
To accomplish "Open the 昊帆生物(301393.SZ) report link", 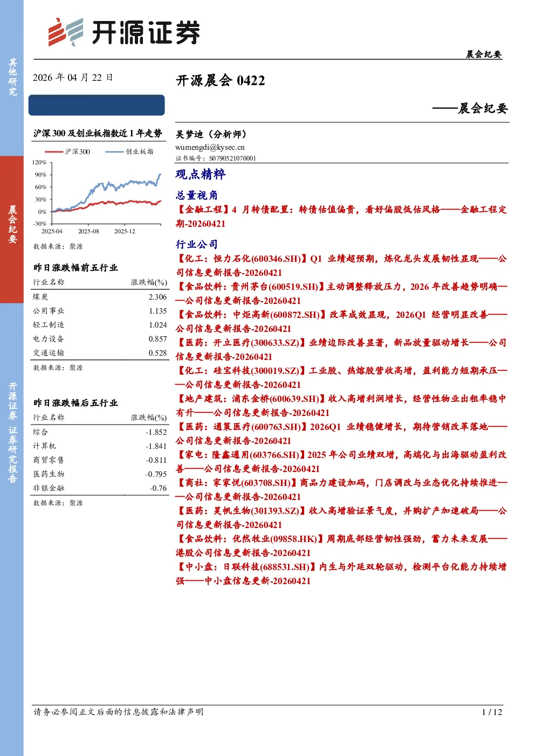I will point(341,518).
